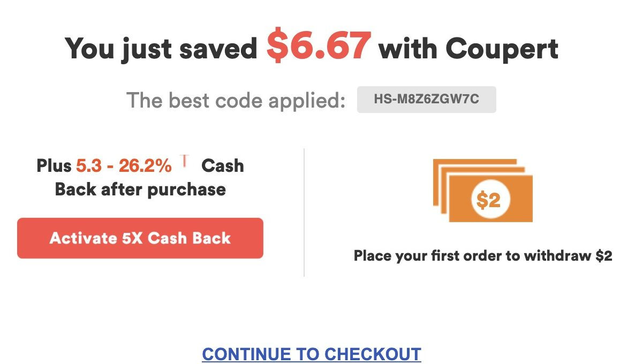The width and height of the screenshot is (620, 364).
Task: Click the 5.3 - 26.2% cash back rate
Action: point(124,165)
